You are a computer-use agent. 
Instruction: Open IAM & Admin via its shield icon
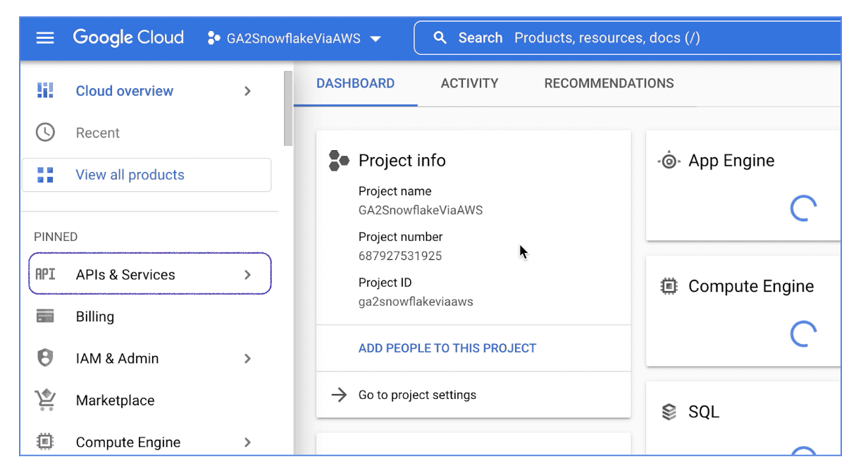point(45,358)
